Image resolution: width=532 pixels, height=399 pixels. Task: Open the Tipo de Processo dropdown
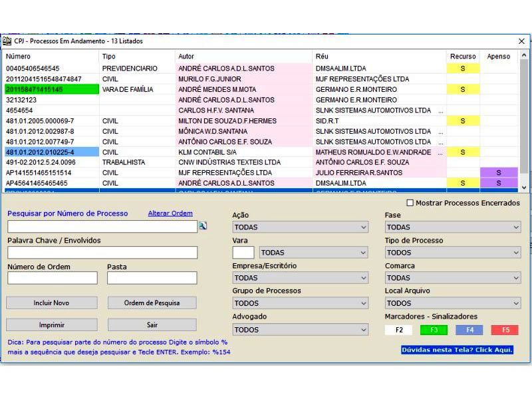point(452,253)
